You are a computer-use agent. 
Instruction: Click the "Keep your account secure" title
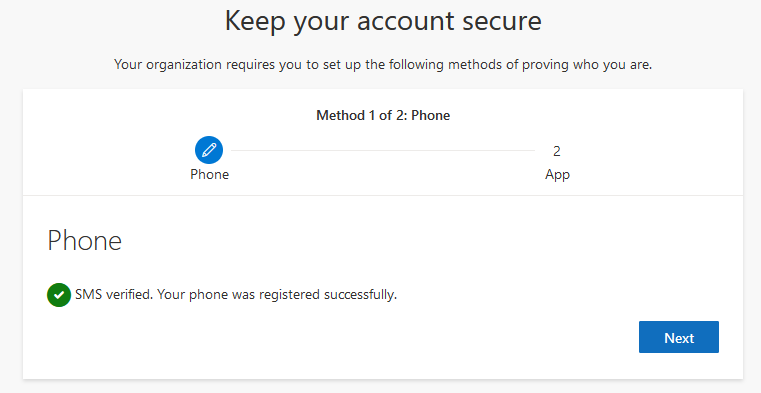click(383, 21)
